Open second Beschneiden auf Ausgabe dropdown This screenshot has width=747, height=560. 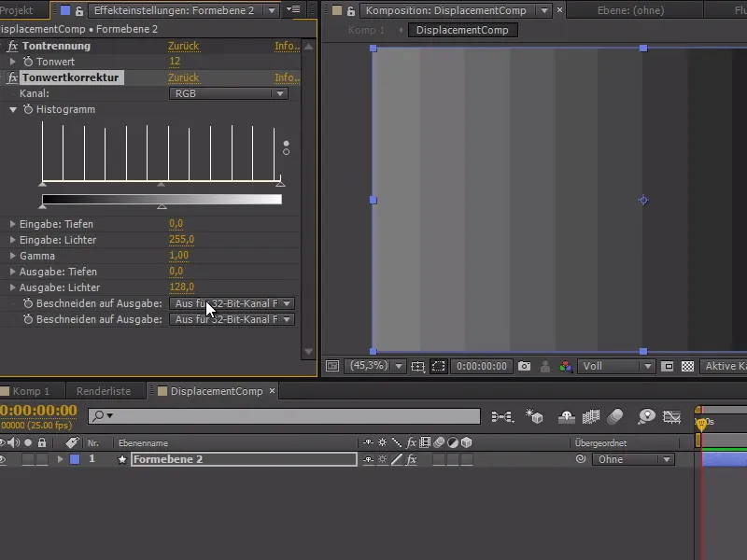(232, 319)
